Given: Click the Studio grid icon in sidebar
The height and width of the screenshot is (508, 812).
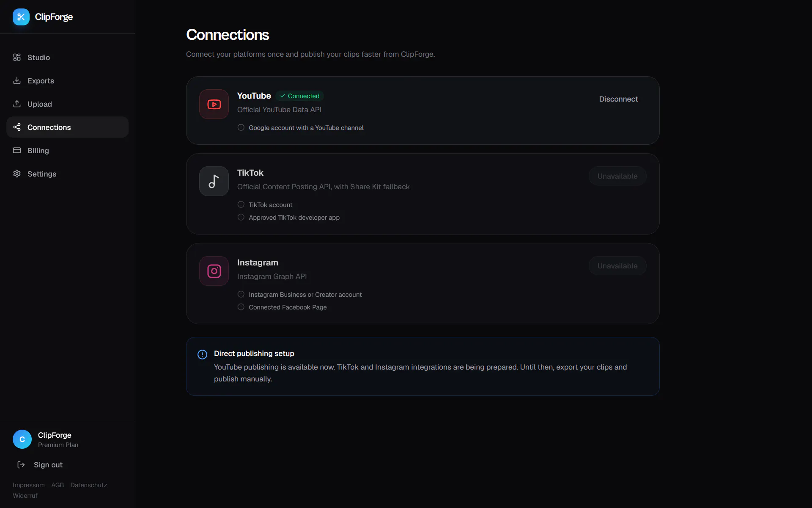Looking at the screenshot, I should point(17,57).
